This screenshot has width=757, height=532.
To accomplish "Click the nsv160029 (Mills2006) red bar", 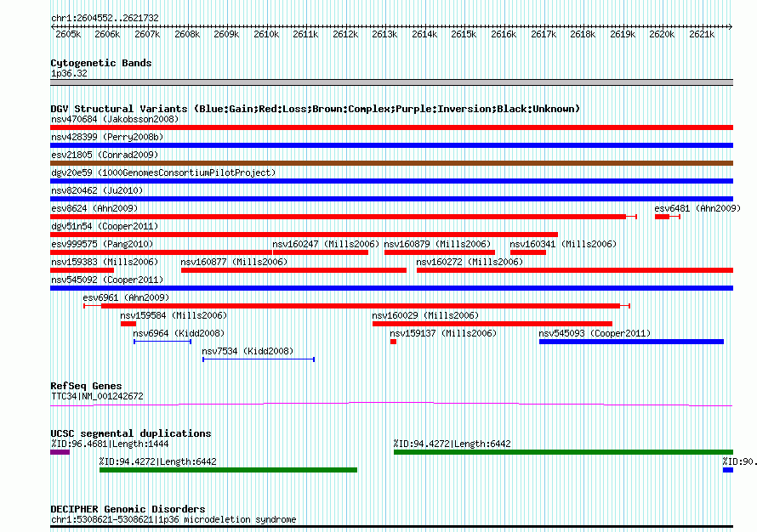I will click(492, 324).
